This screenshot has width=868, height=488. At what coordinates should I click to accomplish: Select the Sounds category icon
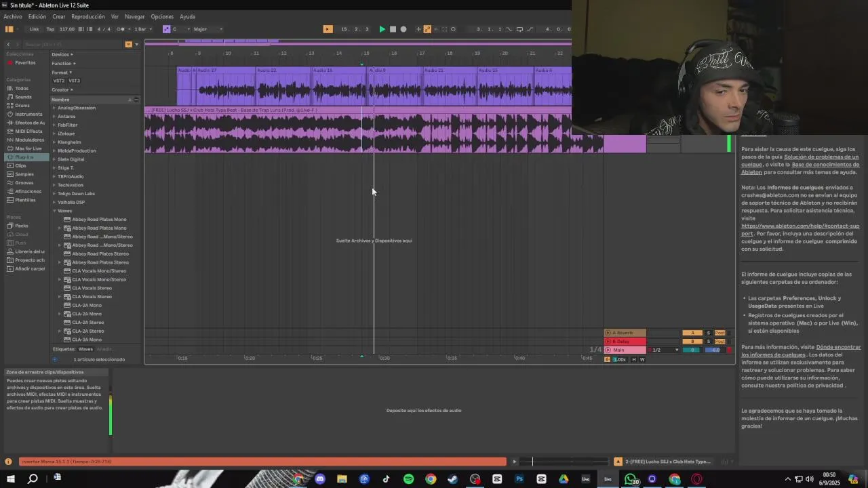10,97
